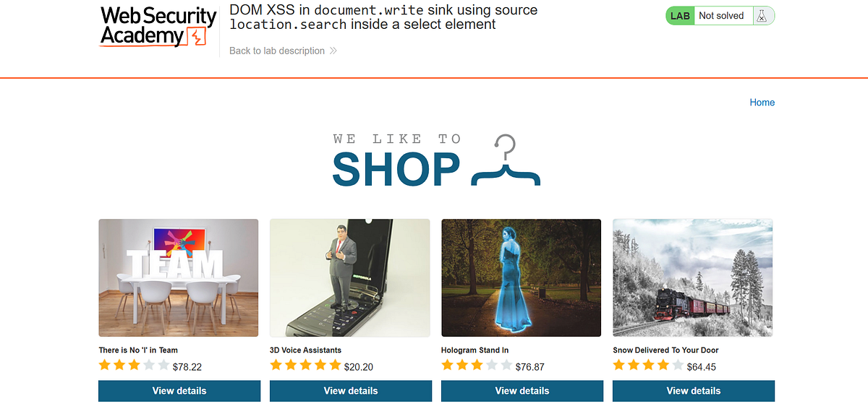The height and width of the screenshot is (414, 868).
Task: View details for Snow Delivered To Your Door
Action: pyautogui.click(x=694, y=391)
